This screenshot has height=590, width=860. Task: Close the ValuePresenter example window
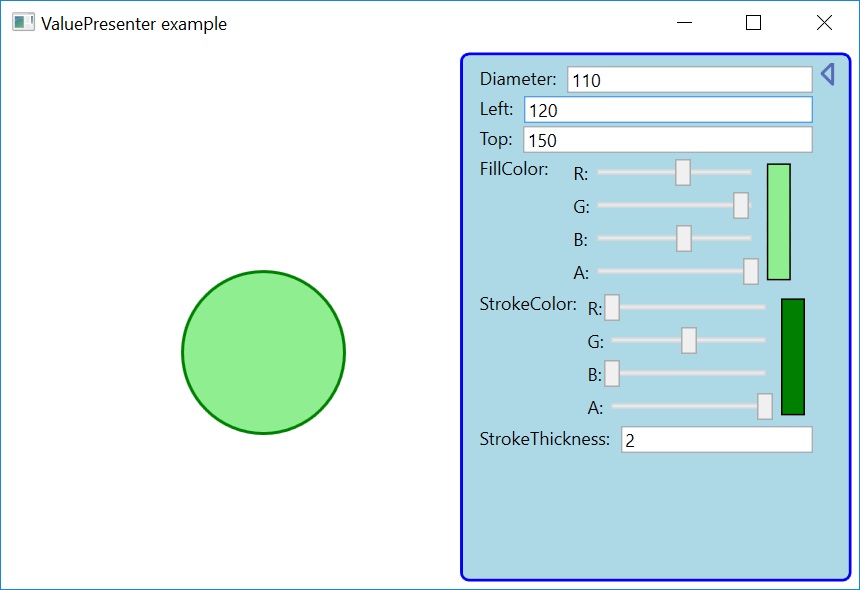click(x=824, y=22)
